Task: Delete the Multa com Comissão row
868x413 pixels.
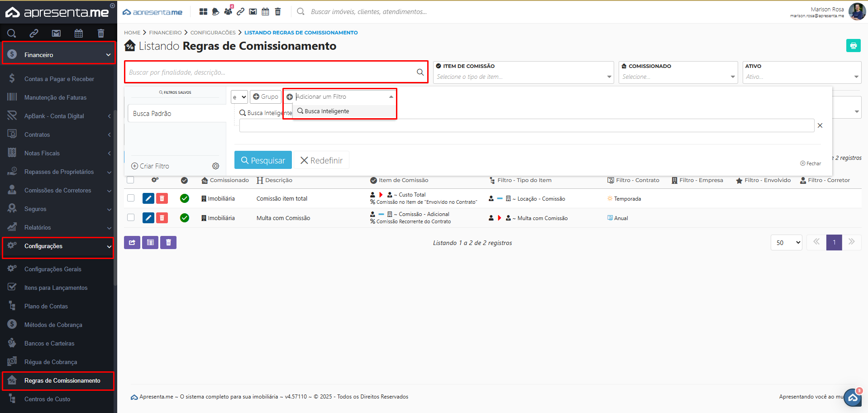Action: coord(162,218)
